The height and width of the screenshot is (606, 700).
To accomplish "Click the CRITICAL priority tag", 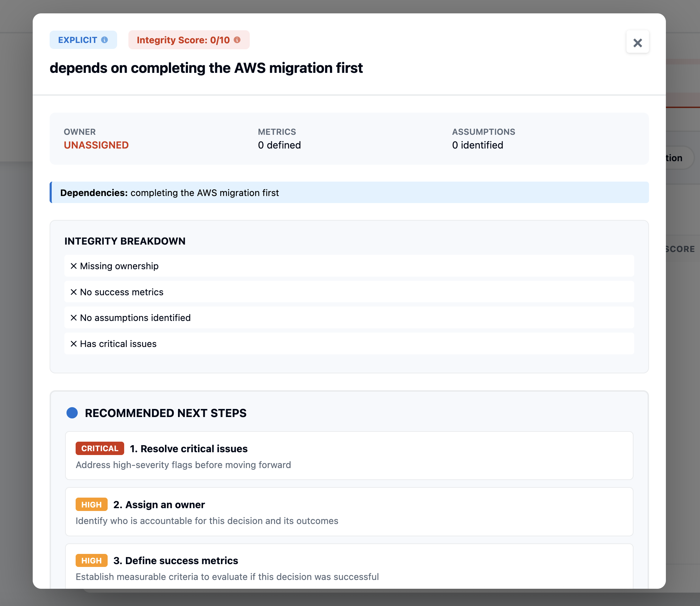I will pos(100,448).
